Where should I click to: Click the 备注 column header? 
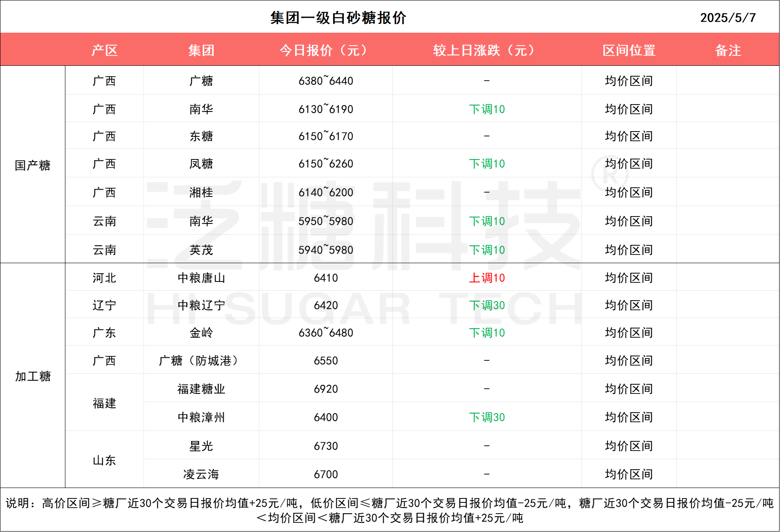(x=728, y=50)
